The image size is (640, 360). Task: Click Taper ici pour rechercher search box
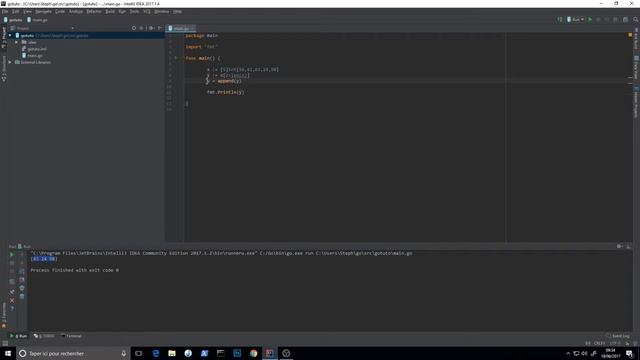click(x=73, y=353)
